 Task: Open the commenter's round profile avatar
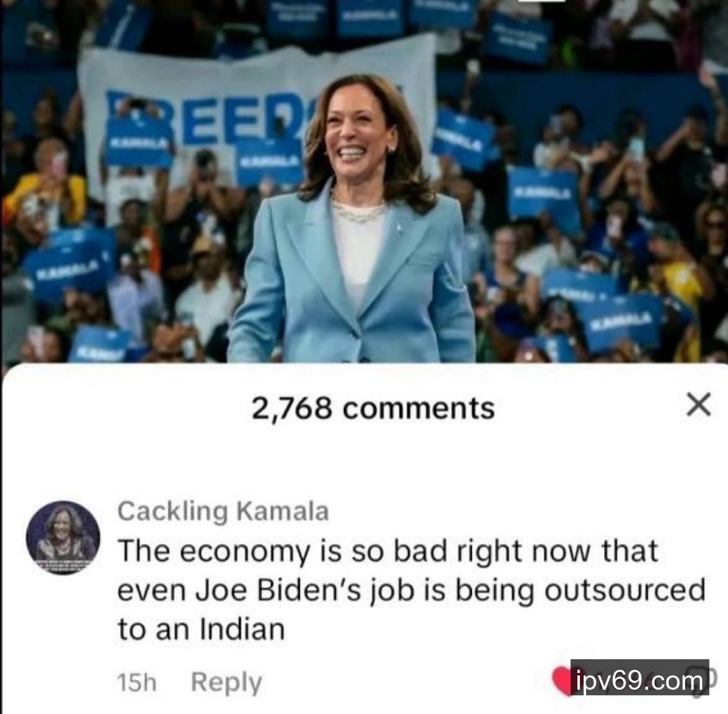pos(63,537)
